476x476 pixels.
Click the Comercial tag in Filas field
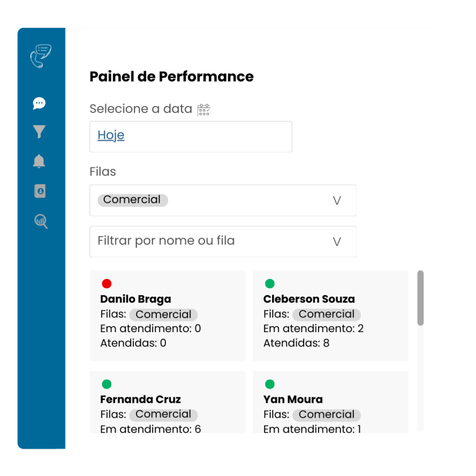pos(132,200)
